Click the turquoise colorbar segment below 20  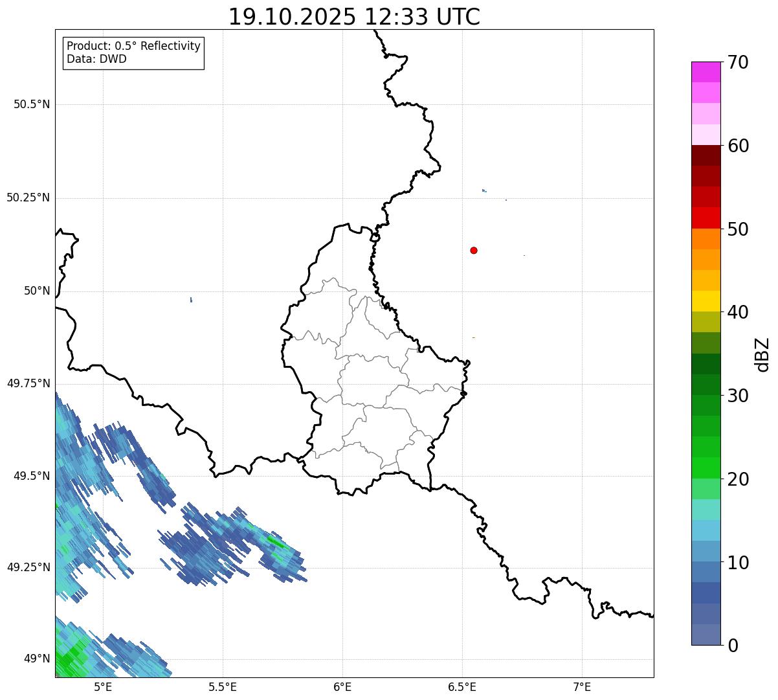(706, 510)
